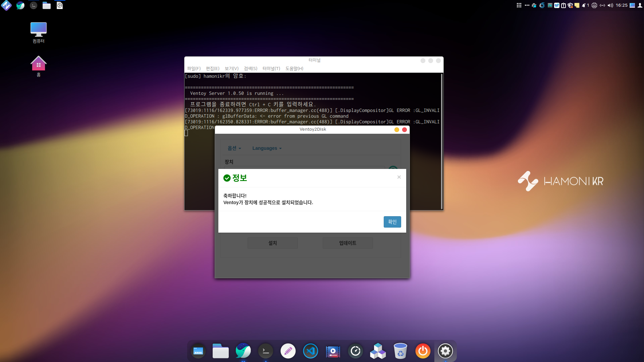This screenshot has height=362, width=644.
Task: Open the 파일(F) terminal menu
Action: (194, 68)
